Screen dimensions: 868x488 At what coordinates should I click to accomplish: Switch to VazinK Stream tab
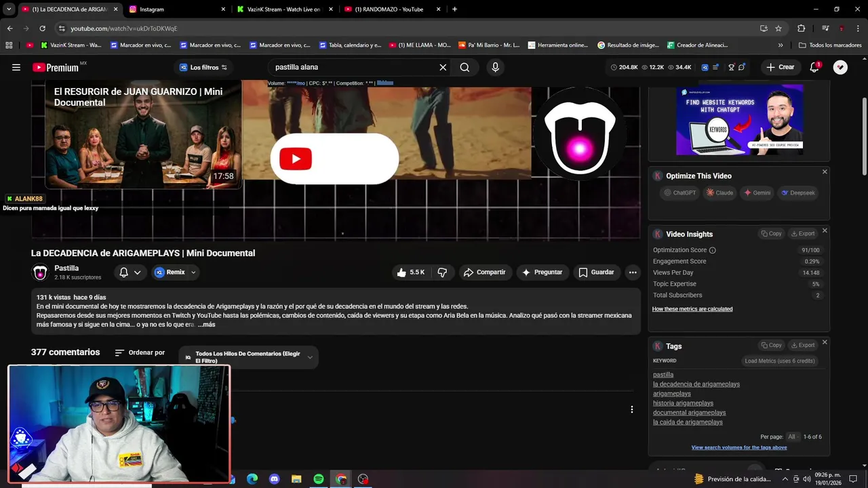[285, 9]
